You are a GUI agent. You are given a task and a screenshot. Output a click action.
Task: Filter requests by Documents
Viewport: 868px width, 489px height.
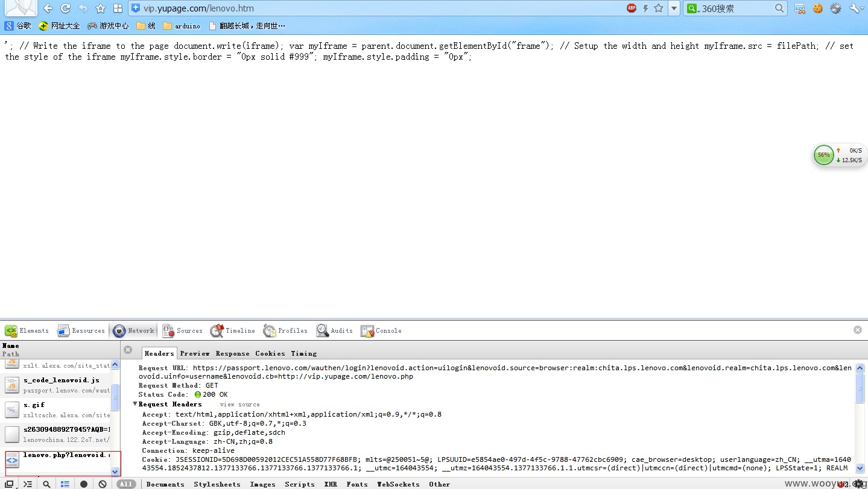[x=165, y=484]
